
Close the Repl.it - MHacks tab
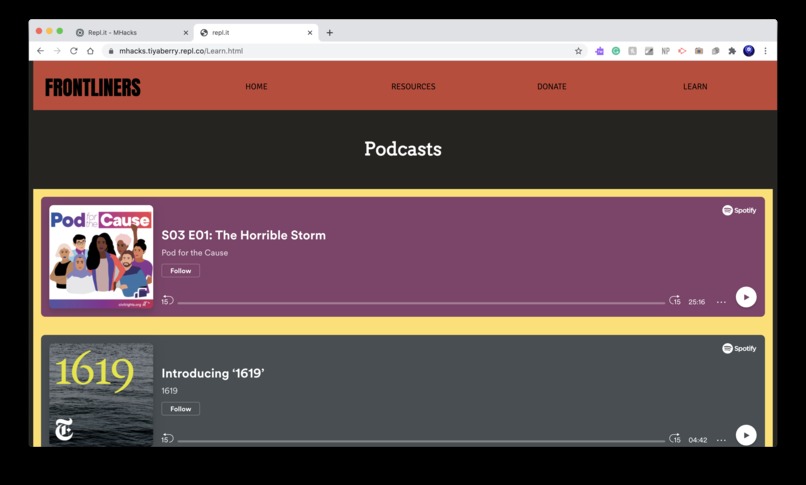(x=186, y=32)
